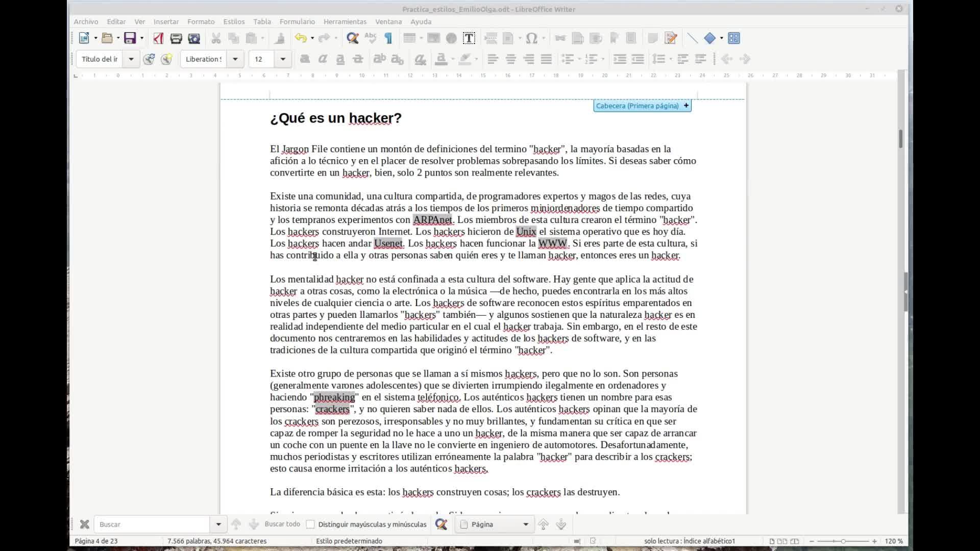Screen dimensions: 980x551
Task: Open the Página navigate-by dropdown
Action: (526, 524)
